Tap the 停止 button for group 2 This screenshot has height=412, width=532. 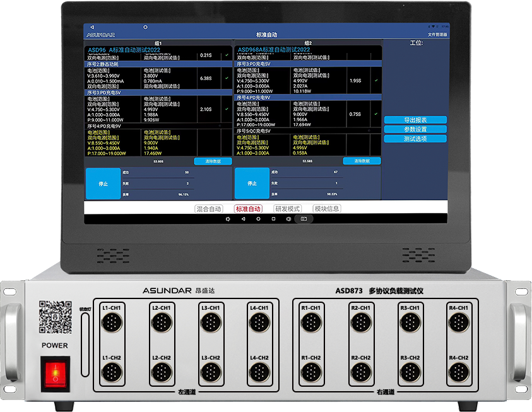pos(252,183)
